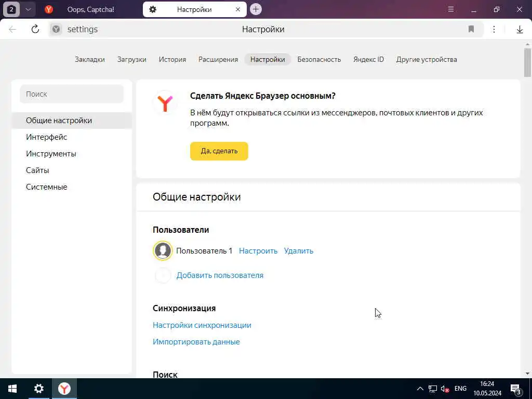Open the tab counter icon showing 2
The width and height of the screenshot is (532, 399).
tap(11, 9)
